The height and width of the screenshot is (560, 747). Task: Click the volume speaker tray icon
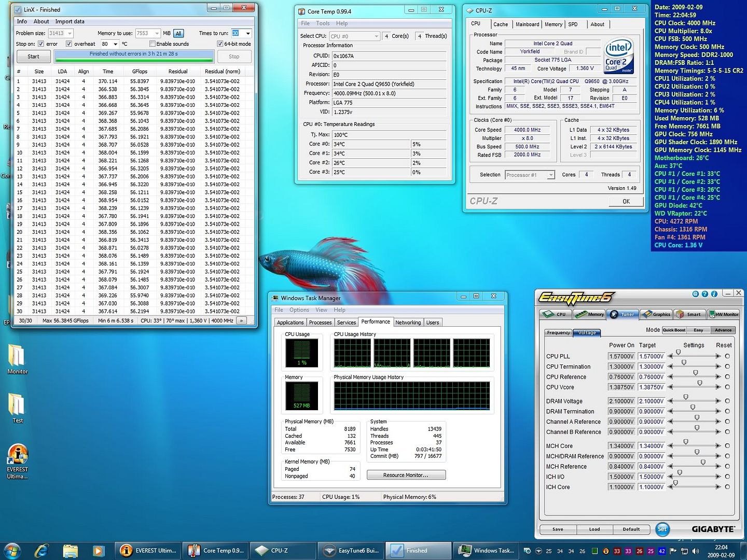tap(696, 551)
